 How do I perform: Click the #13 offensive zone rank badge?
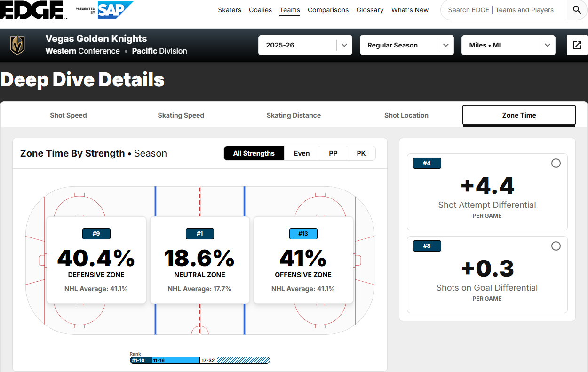pyautogui.click(x=303, y=234)
